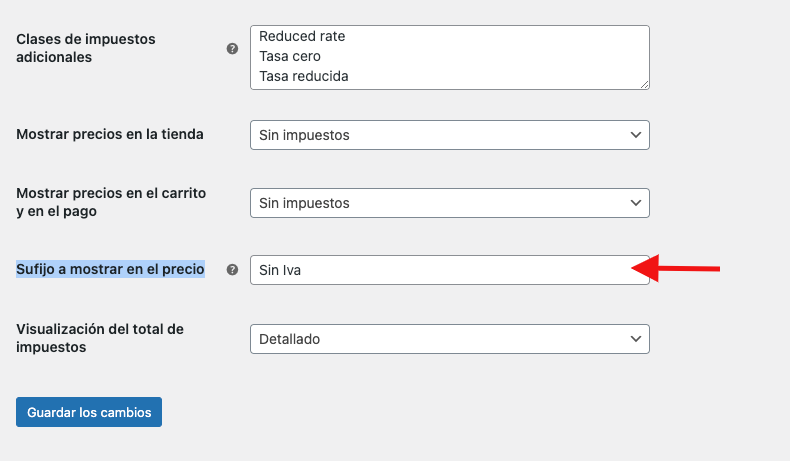Click chevron arrow on the Detallado select

click(x=636, y=339)
